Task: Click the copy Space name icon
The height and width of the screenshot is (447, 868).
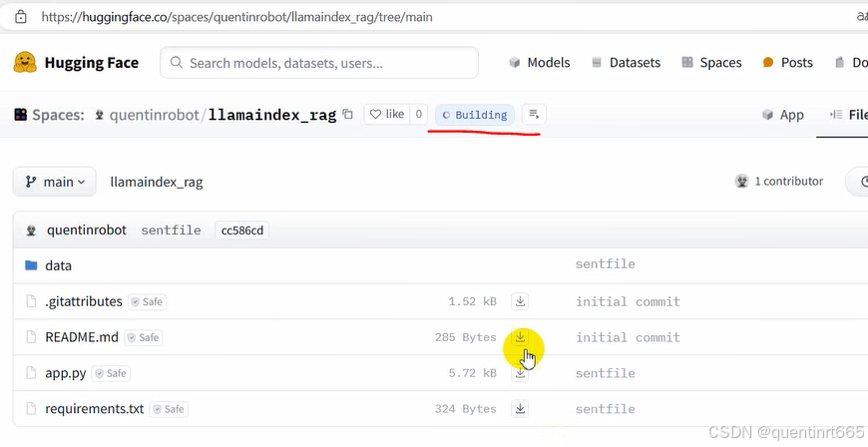Action: (347, 114)
